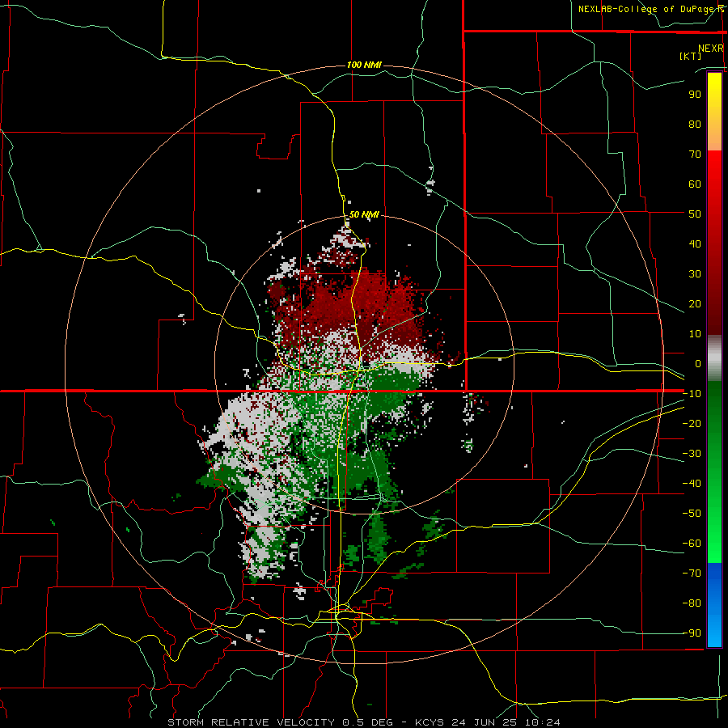Click the 50 NMI range ring label
Image resolution: width=728 pixels, height=728 pixels.
click(365, 214)
